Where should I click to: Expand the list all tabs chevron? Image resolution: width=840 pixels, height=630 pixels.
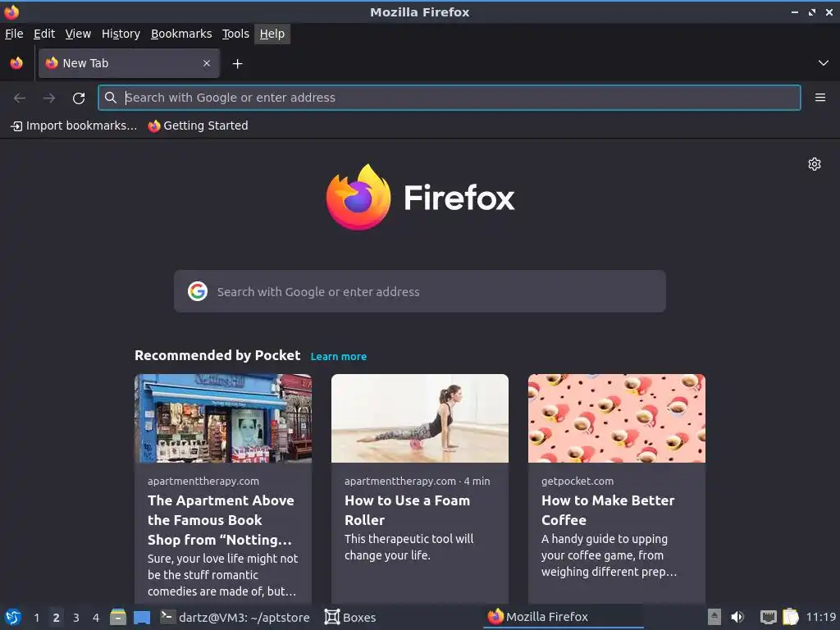click(x=824, y=63)
